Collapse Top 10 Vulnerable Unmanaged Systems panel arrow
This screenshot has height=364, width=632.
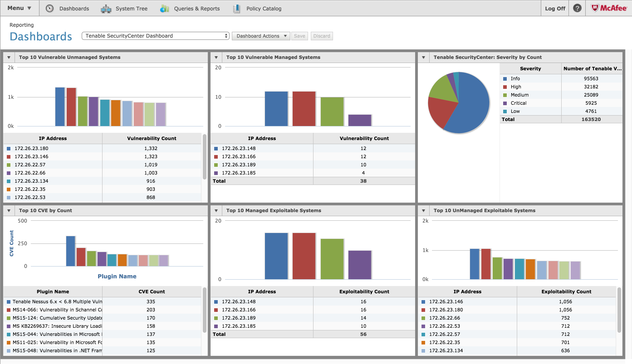(x=9, y=58)
